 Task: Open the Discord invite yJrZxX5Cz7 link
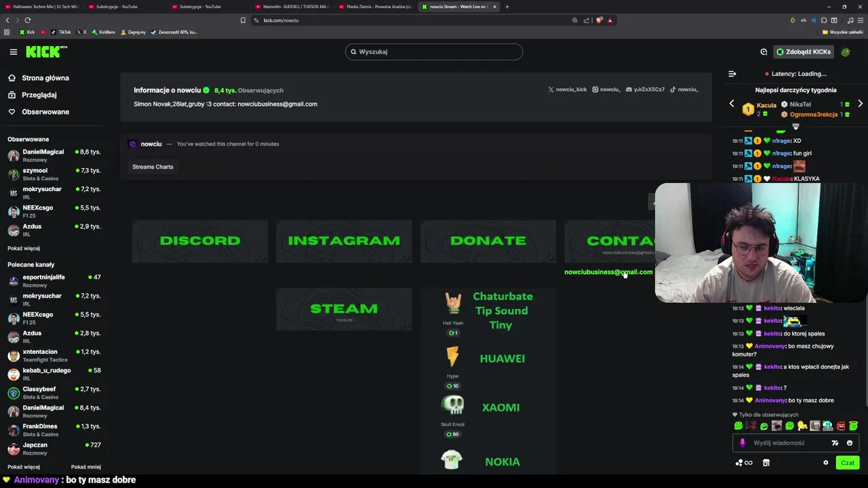(645, 89)
